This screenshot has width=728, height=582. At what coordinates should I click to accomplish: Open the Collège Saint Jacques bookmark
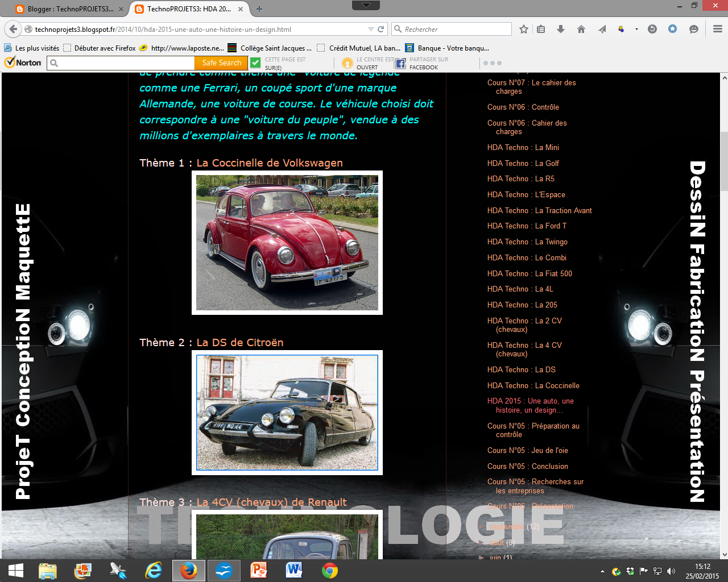(270, 48)
